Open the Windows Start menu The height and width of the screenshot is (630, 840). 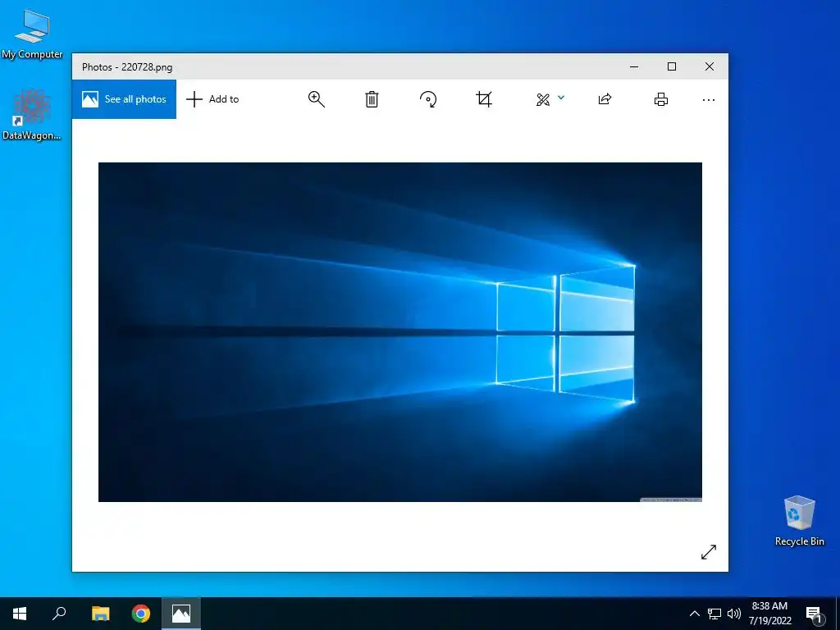coord(20,614)
